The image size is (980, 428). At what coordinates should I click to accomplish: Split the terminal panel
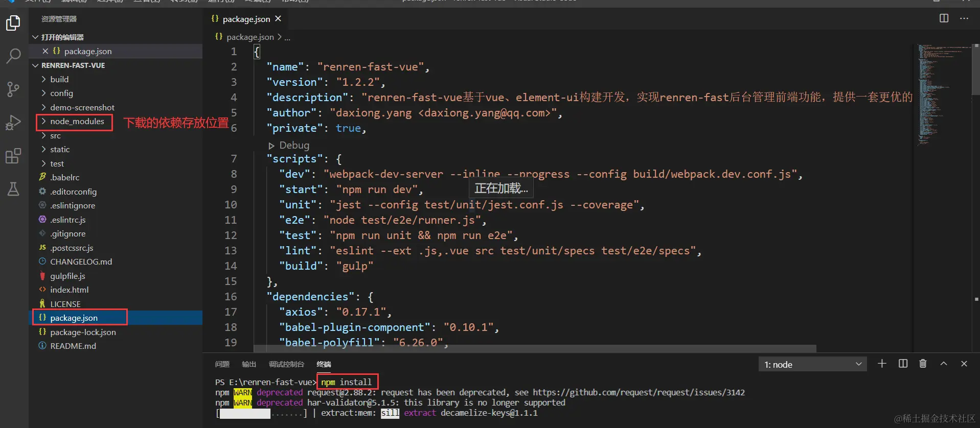(x=903, y=364)
